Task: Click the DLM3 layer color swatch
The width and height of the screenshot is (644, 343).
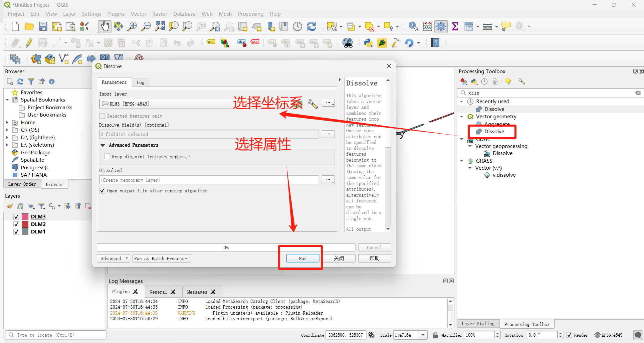Action: [x=25, y=217]
